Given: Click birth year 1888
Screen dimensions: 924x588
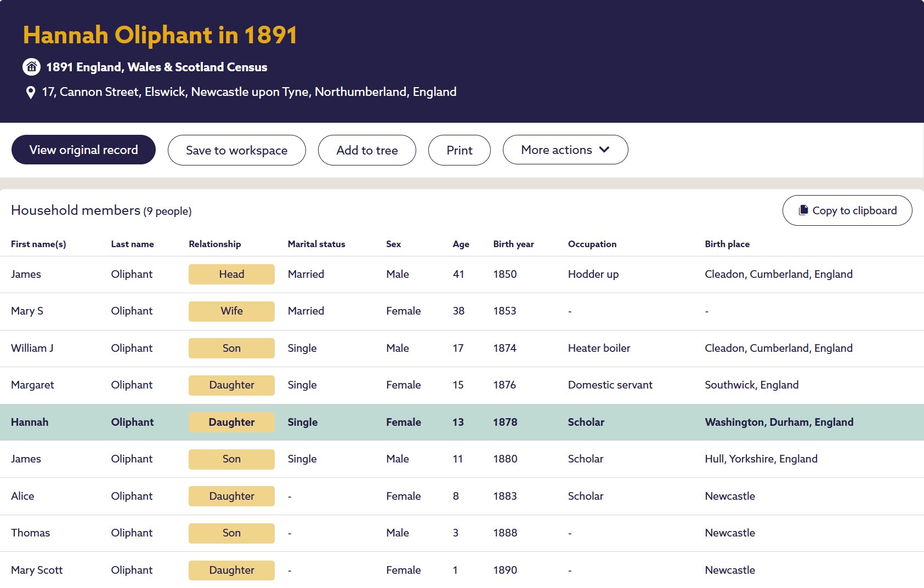Looking at the screenshot, I should coord(505,533).
